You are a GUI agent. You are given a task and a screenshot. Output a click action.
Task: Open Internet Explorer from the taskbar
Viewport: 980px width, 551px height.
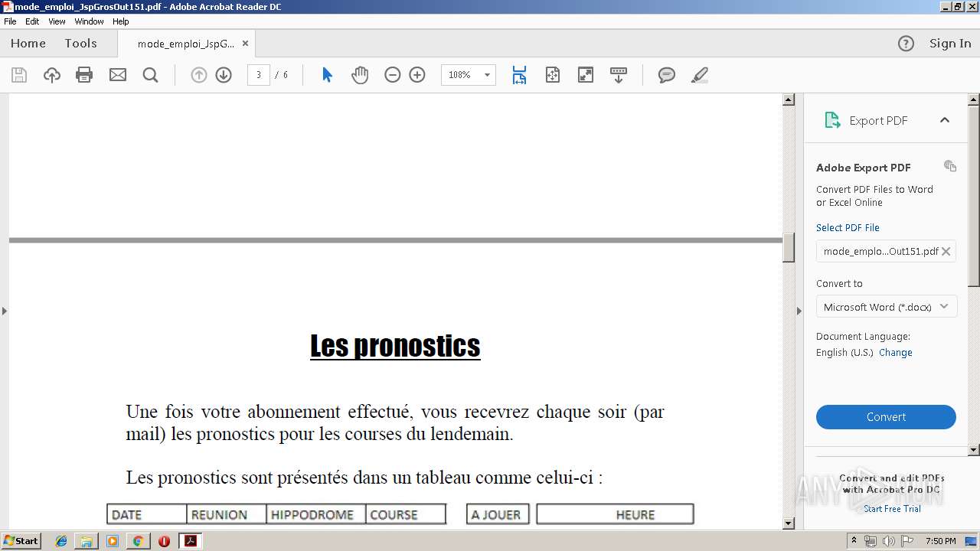tap(61, 541)
